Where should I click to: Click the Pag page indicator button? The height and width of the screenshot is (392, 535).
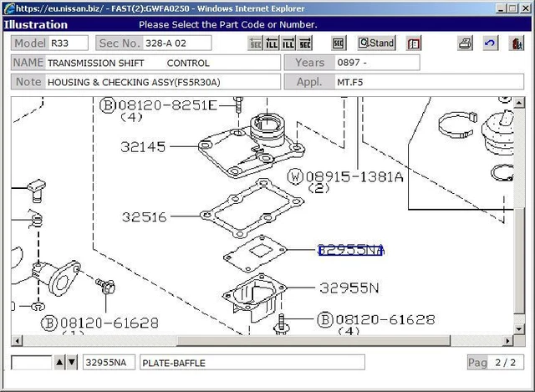[477, 362]
